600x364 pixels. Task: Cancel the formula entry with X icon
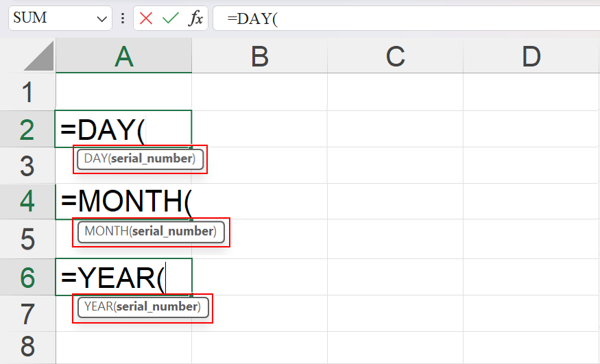click(x=146, y=19)
